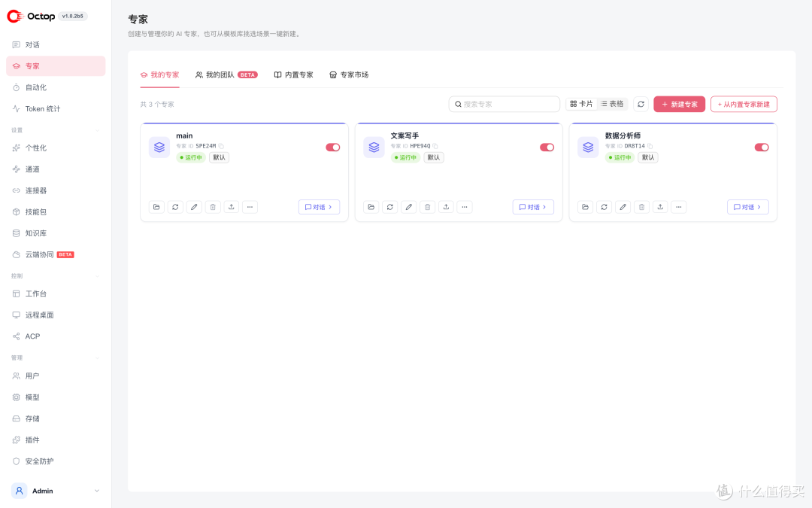Open 安全防护 in the sidebar
The width and height of the screenshot is (812, 508).
pos(56,461)
